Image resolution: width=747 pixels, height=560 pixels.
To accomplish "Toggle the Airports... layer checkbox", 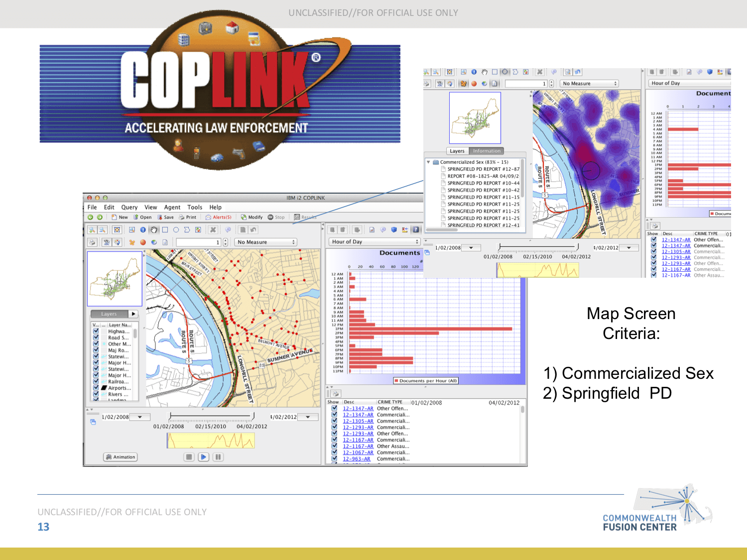I will pos(96,387).
